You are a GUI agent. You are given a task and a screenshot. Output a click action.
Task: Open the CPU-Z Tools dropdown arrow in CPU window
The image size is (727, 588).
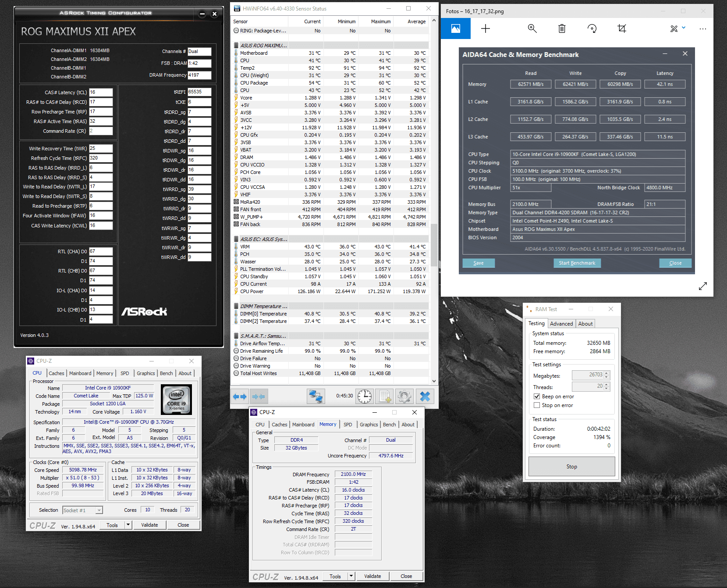[x=128, y=525]
